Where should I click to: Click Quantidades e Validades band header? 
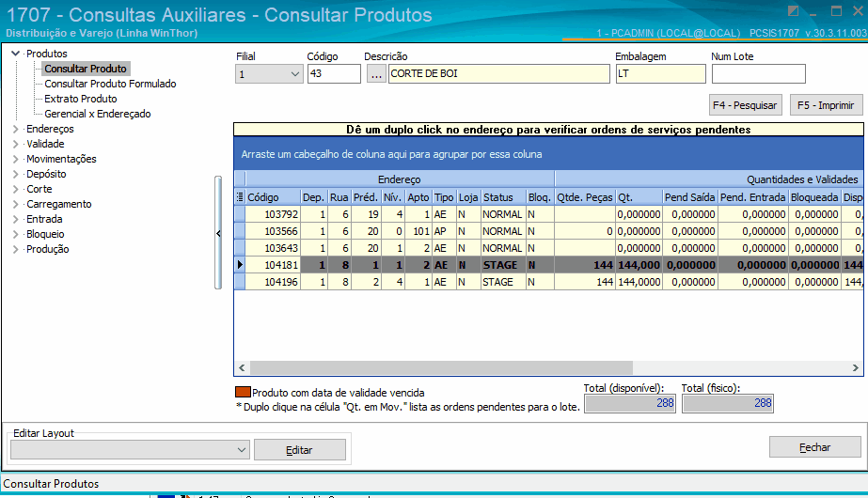pyautogui.click(x=709, y=179)
